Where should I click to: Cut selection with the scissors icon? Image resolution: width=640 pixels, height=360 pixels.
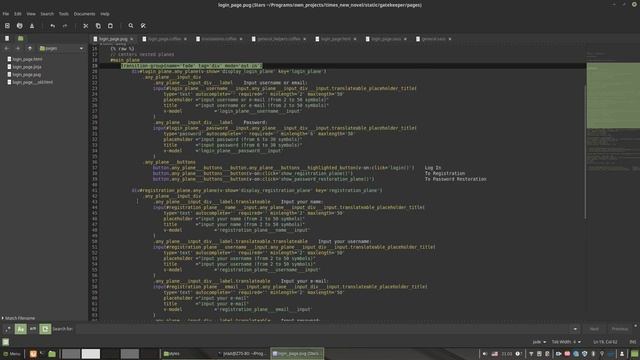86,26
